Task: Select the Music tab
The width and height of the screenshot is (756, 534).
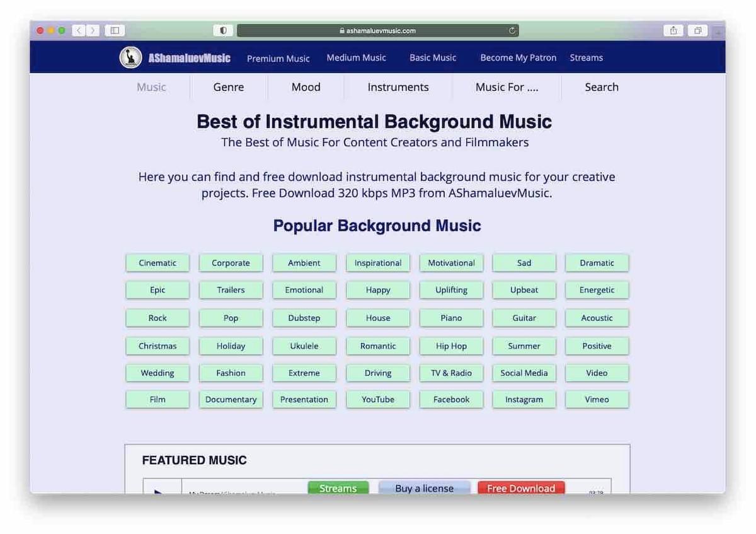Action: 151,87
